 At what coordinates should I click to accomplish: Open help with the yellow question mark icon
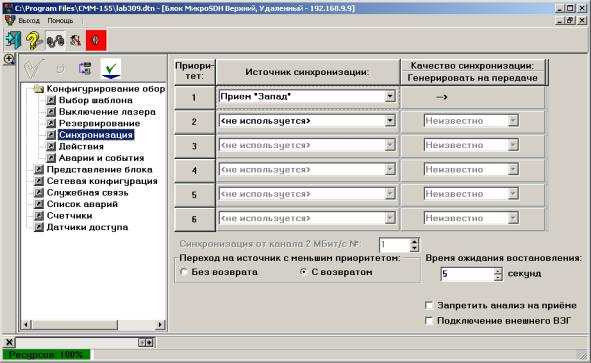34,40
